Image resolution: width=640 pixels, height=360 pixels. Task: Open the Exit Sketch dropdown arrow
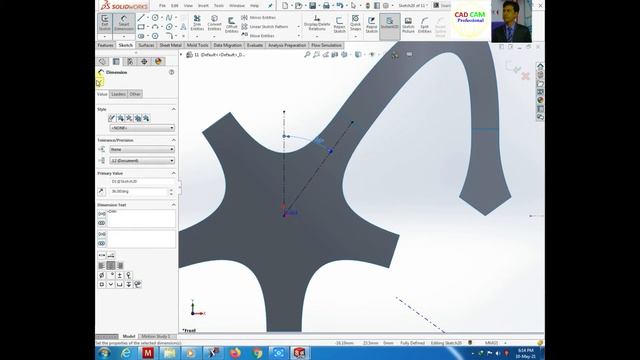point(105,36)
